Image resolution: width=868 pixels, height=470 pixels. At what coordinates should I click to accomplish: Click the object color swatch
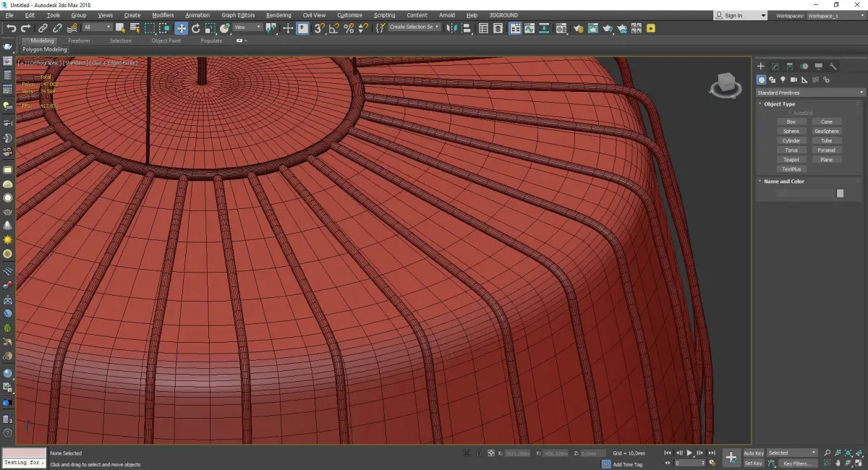point(840,193)
